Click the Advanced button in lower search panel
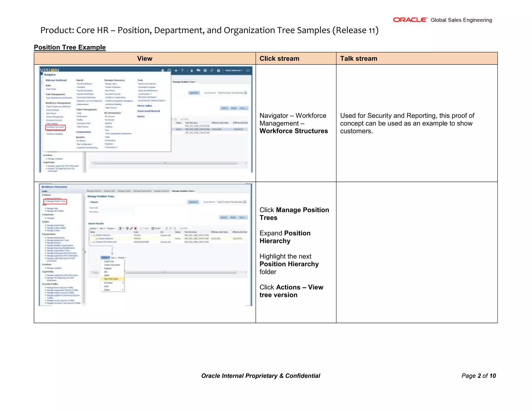This screenshot has height=411, width=532. (x=193, y=202)
